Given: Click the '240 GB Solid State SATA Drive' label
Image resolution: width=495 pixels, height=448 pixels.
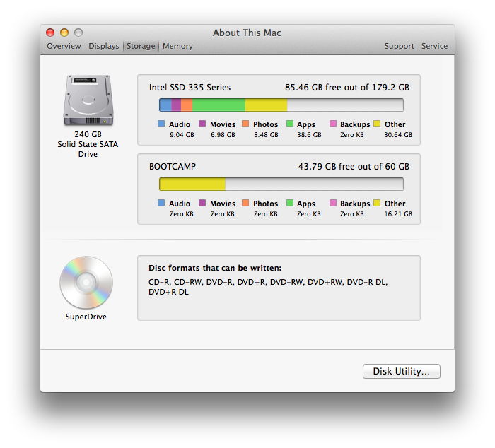Looking at the screenshot, I should (x=88, y=144).
